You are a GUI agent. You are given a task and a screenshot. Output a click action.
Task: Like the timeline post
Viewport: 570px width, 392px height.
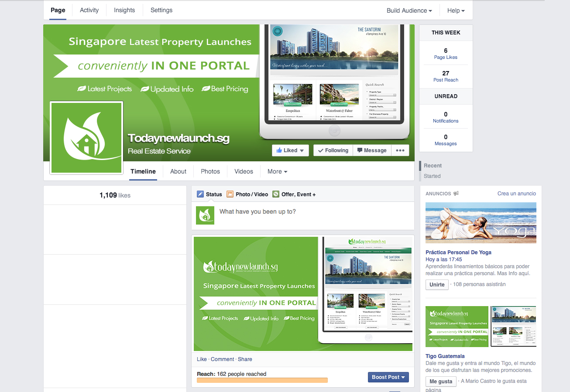202,359
